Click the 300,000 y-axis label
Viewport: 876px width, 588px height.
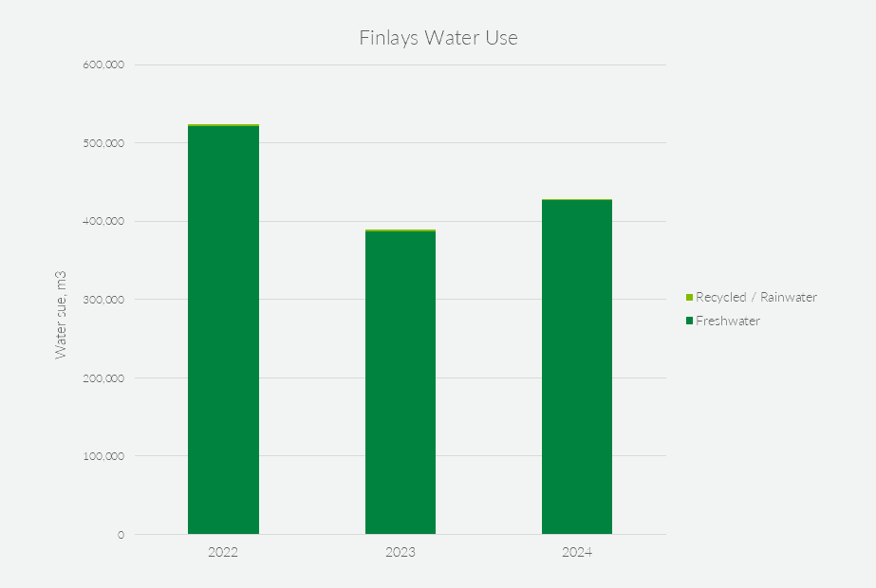coord(103,300)
